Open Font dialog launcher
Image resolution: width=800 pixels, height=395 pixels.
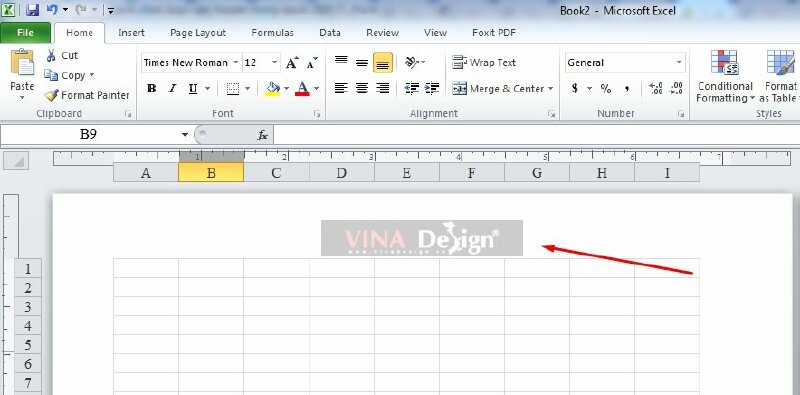point(317,114)
